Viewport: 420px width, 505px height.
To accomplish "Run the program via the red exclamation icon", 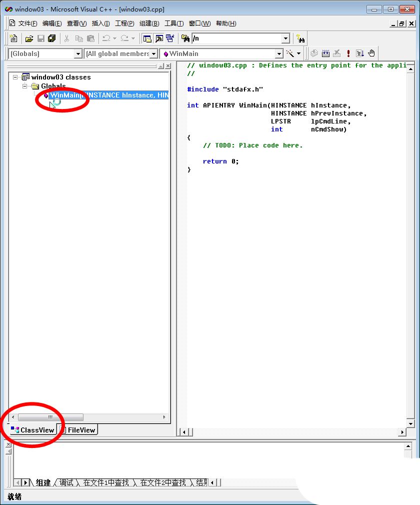I will click(348, 52).
